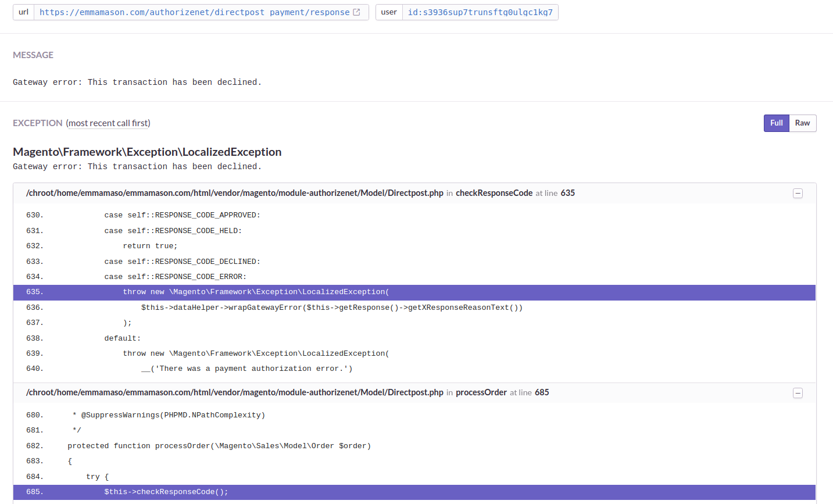Click line number 630 in the code listing

[34, 215]
